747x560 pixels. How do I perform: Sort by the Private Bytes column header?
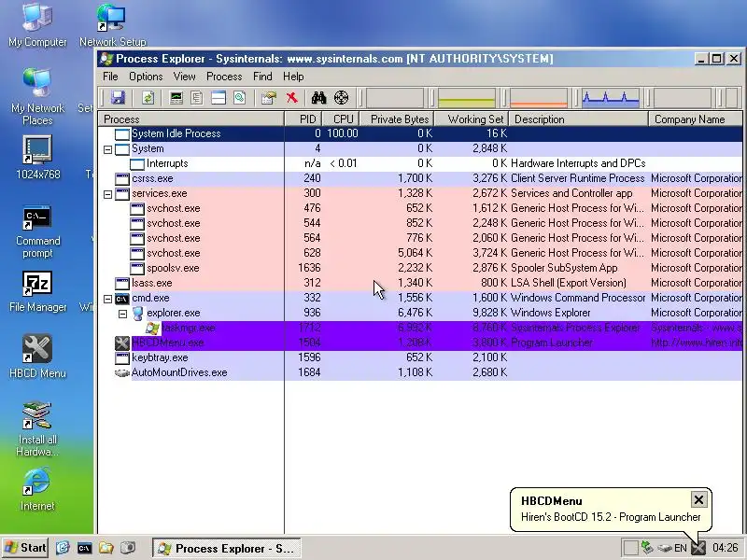click(x=398, y=119)
